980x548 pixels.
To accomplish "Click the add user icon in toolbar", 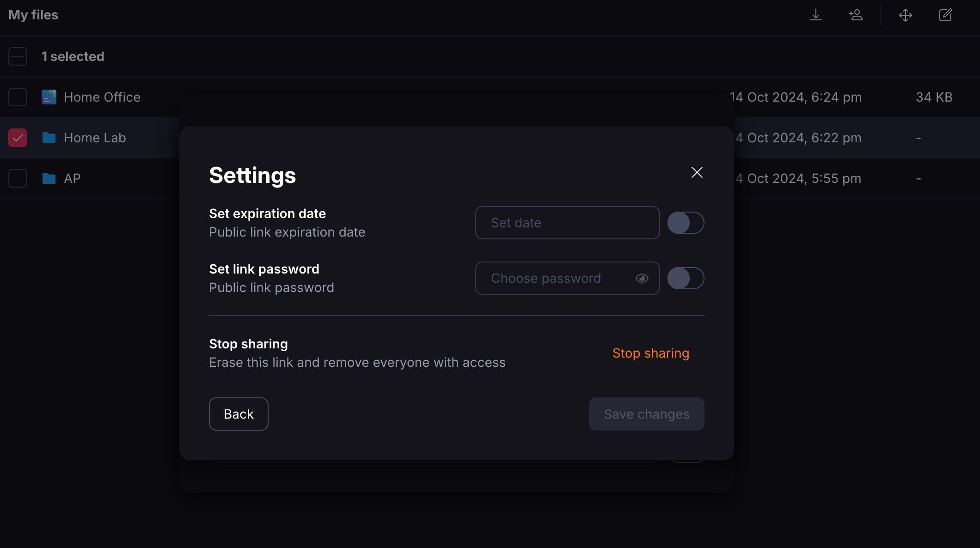I will (x=856, y=15).
